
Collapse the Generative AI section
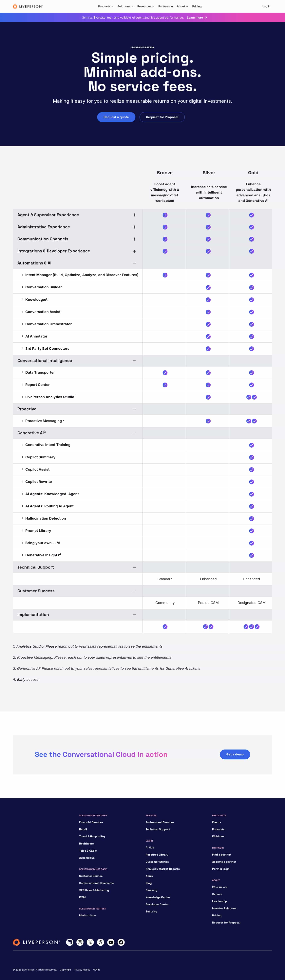(x=134, y=433)
